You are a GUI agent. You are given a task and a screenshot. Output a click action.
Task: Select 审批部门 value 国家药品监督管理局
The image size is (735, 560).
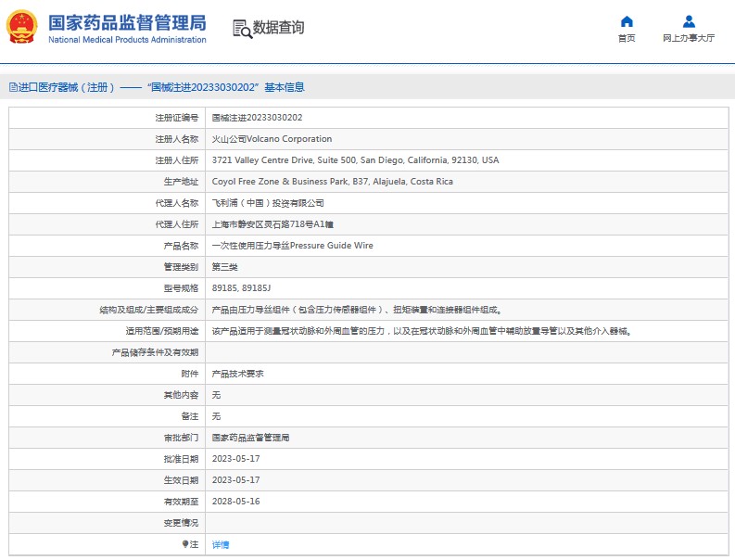coord(250,438)
